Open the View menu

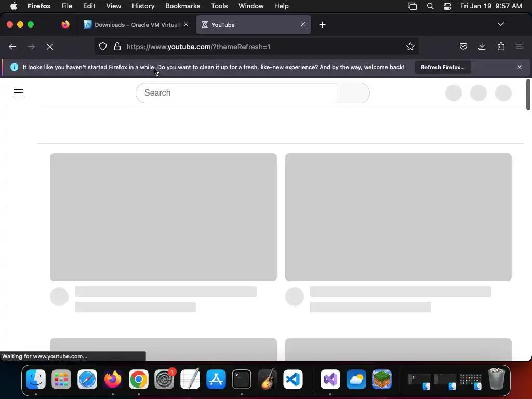pyautogui.click(x=113, y=6)
